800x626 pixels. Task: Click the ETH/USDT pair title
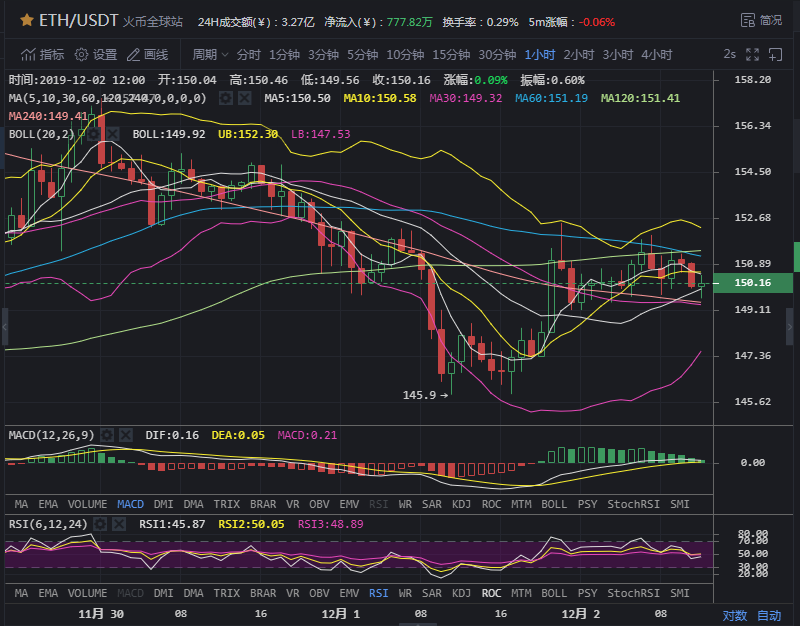coord(79,20)
